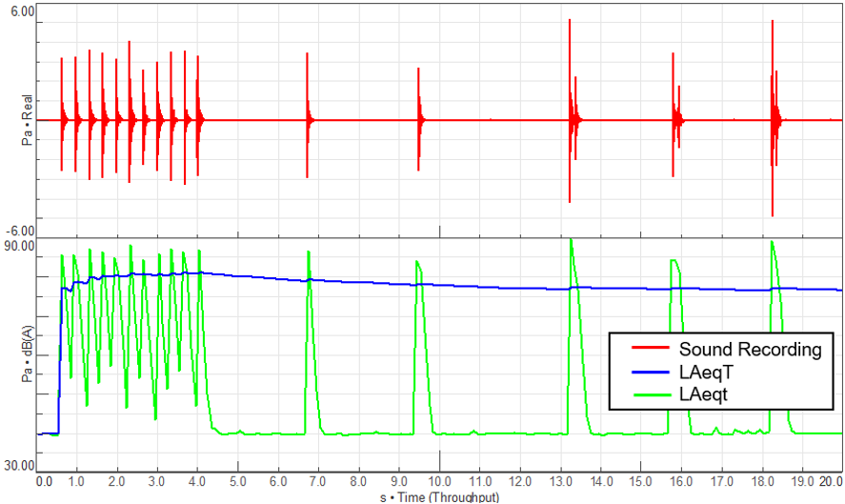The width and height of the screenshot is (845, 504).
Task: Click the '20.0' time axis tick
Action: coord(831,481)
